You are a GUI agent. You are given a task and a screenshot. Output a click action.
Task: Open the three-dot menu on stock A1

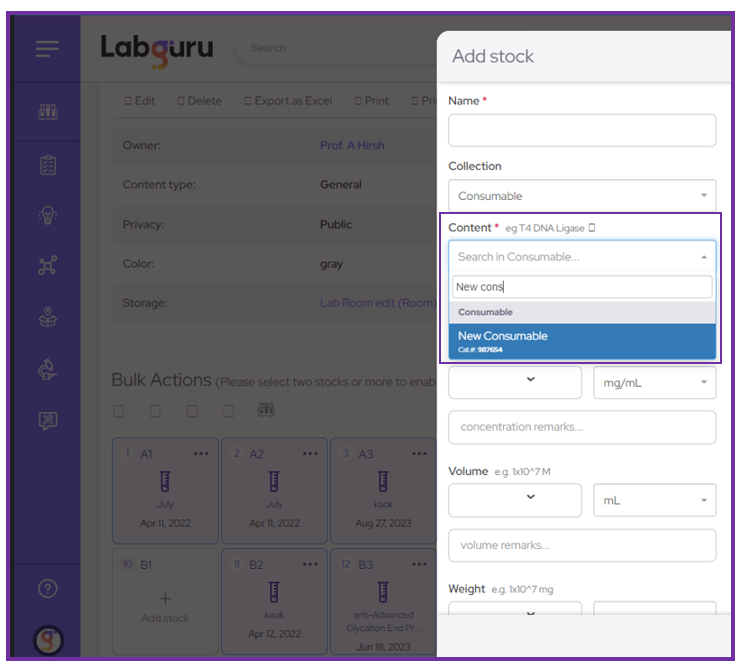201,454
